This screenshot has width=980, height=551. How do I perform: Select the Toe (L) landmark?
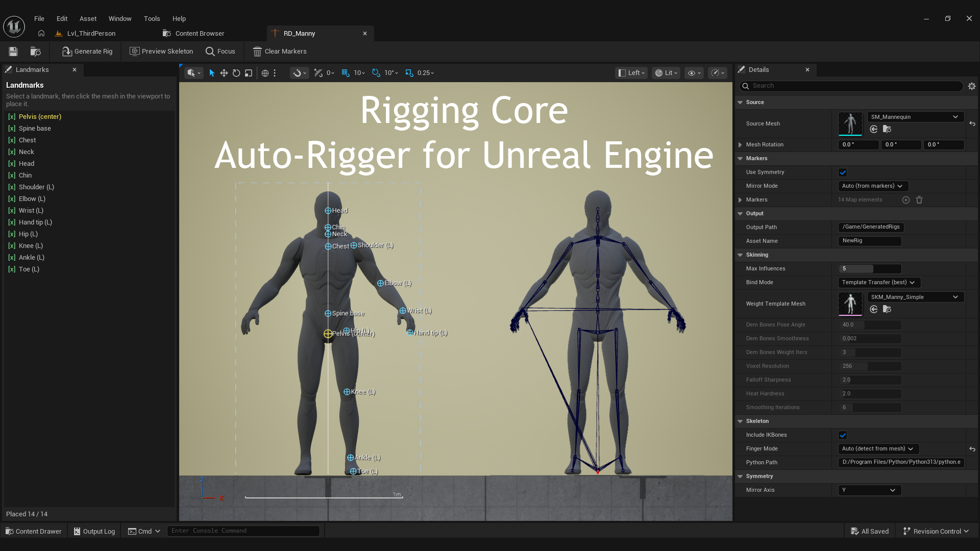point(29,269)
